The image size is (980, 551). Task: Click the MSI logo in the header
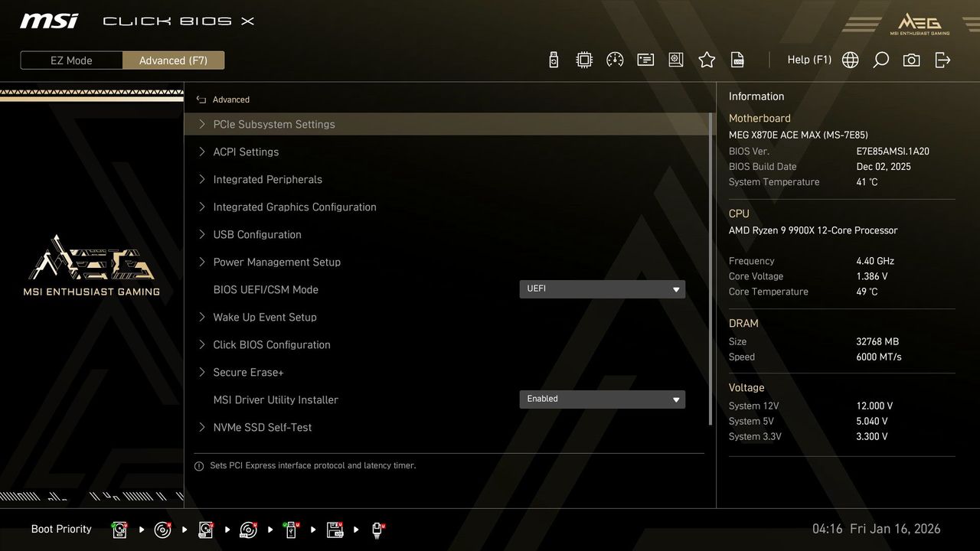[x=49, y=21]
